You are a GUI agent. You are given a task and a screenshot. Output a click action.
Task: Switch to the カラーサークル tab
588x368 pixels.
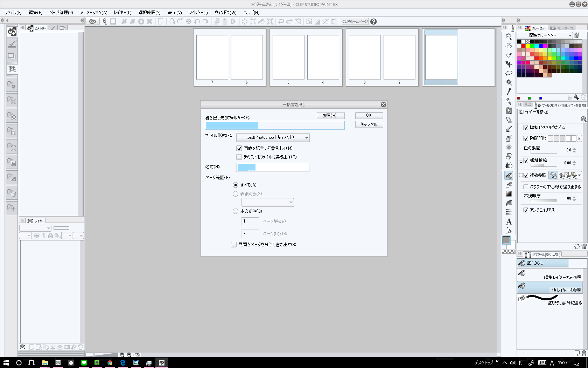coord(563,28)
